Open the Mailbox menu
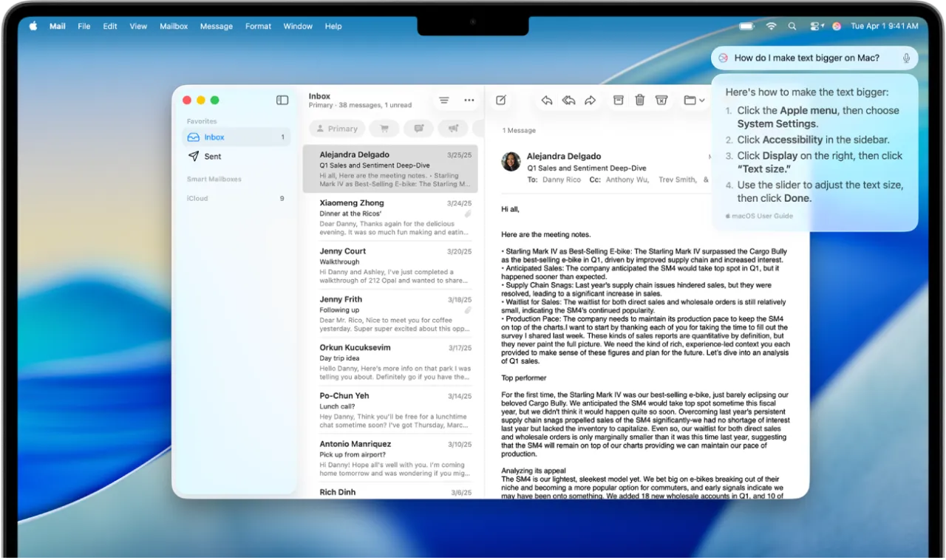 (174, 26)
